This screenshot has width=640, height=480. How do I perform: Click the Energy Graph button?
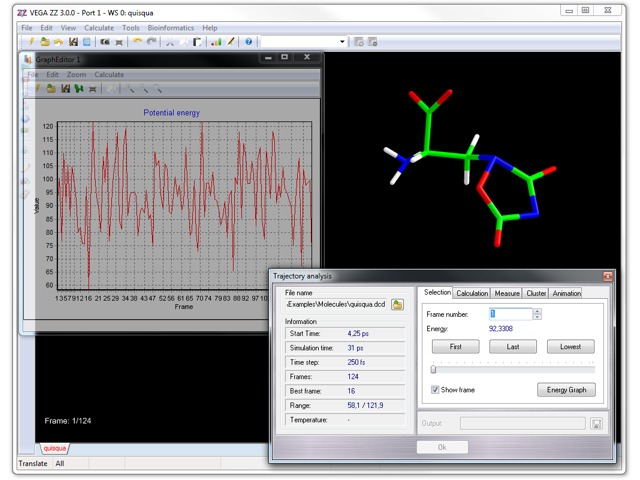click(x=566, y=390)
